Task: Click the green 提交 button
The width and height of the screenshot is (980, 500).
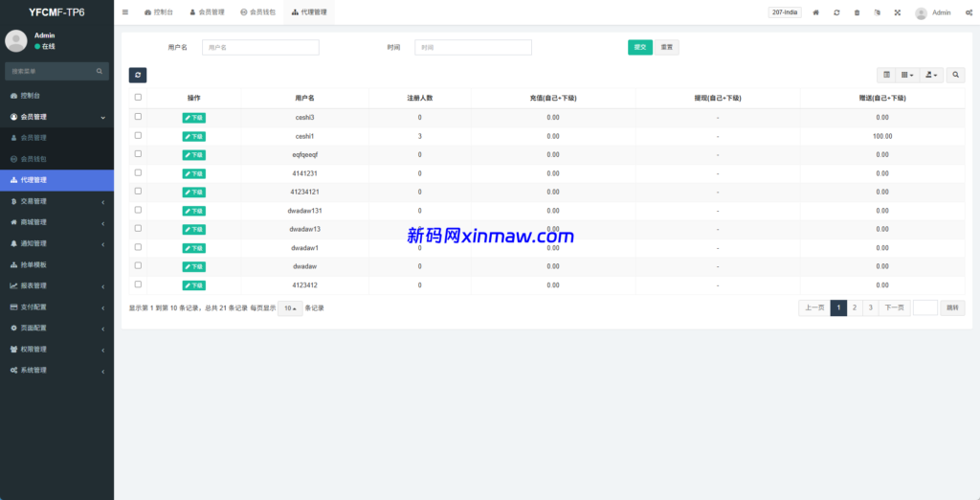Action: coord(640,47)
